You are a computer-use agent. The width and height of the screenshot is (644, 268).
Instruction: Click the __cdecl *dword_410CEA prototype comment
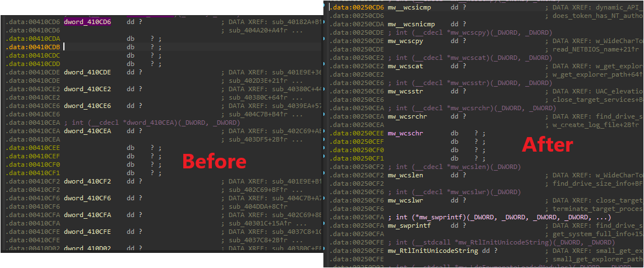point(152,123)
